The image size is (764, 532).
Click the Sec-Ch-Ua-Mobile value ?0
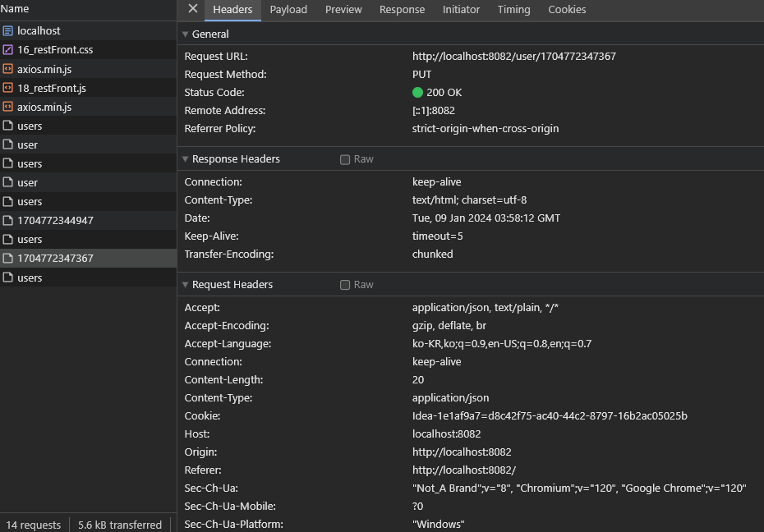[x=417, y=507]
